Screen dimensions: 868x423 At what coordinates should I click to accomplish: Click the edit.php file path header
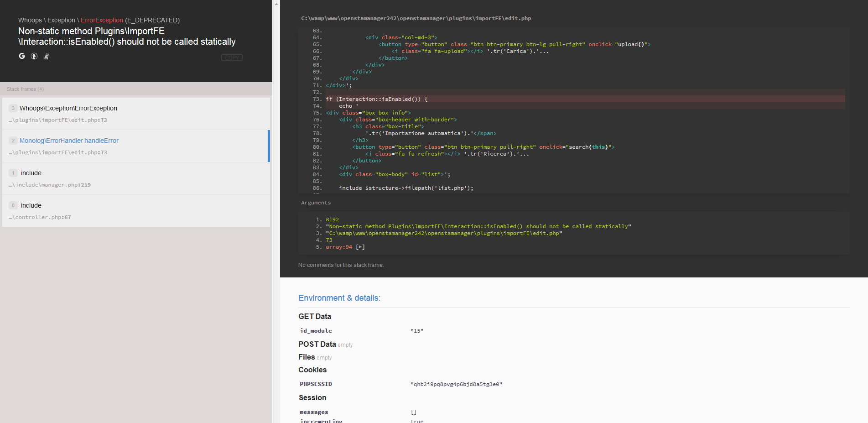(416, 18)
